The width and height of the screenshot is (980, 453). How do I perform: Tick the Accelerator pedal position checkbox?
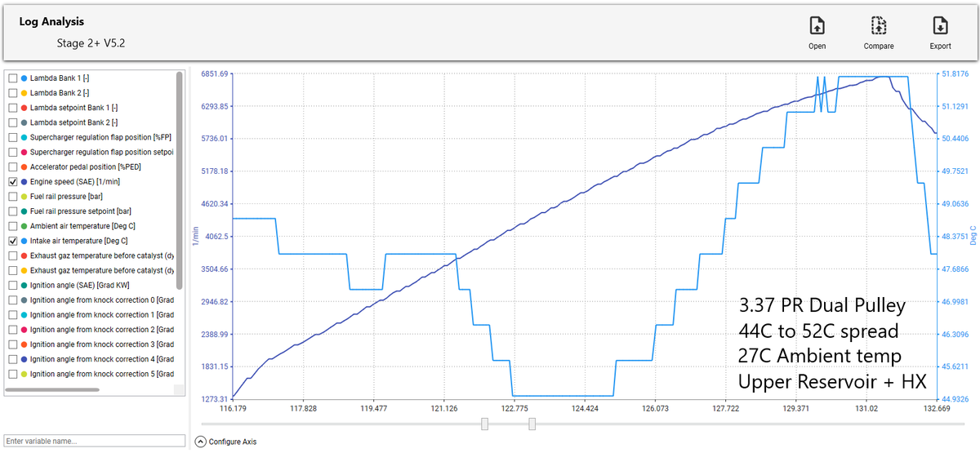pyautogui.click(x=12, y=167)
